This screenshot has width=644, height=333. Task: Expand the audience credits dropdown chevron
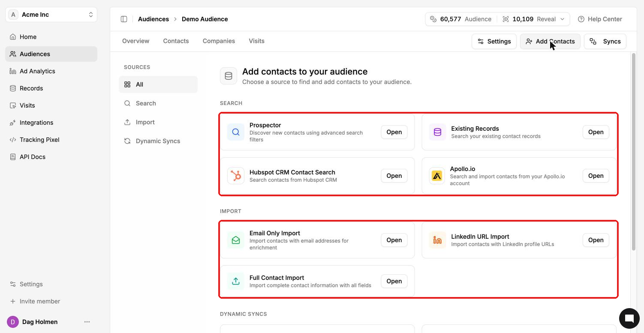pos(563,19)
